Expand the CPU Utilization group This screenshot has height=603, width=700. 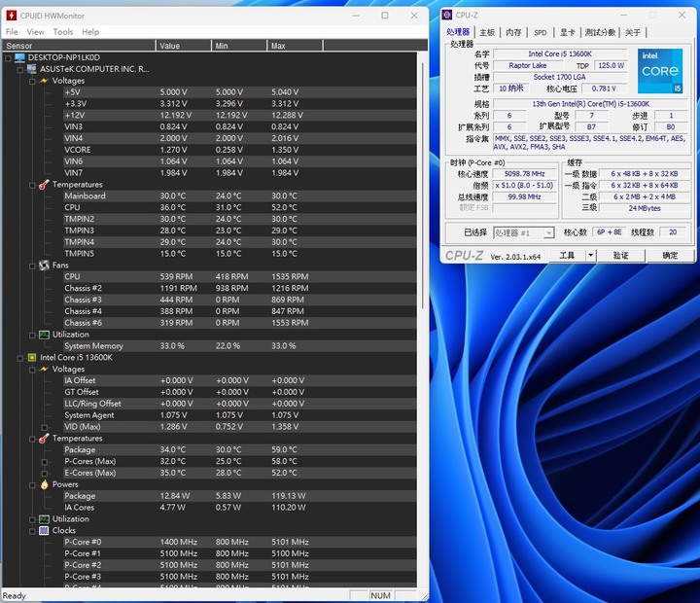click(x=32, y=519)
